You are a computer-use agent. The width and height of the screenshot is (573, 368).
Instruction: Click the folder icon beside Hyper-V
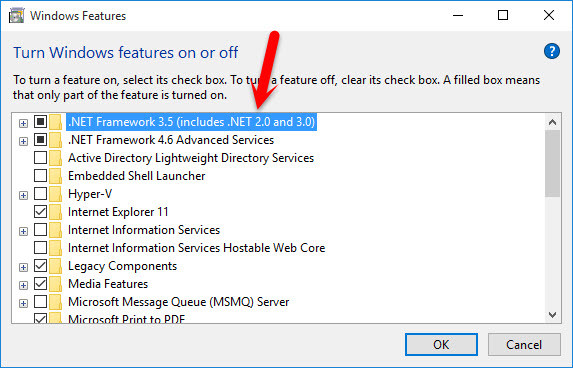click(x=56, y=194)
